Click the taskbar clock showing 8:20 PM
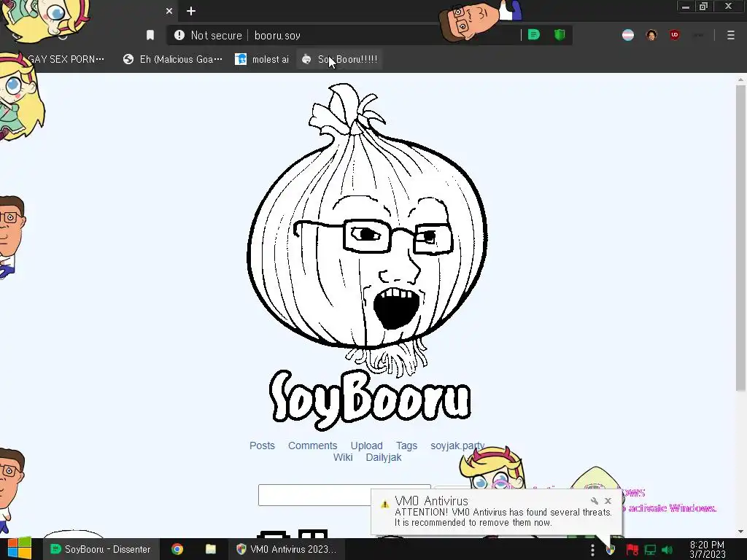Image resolution: width=747 pixels, height=560 pixels. click(707, 549)
